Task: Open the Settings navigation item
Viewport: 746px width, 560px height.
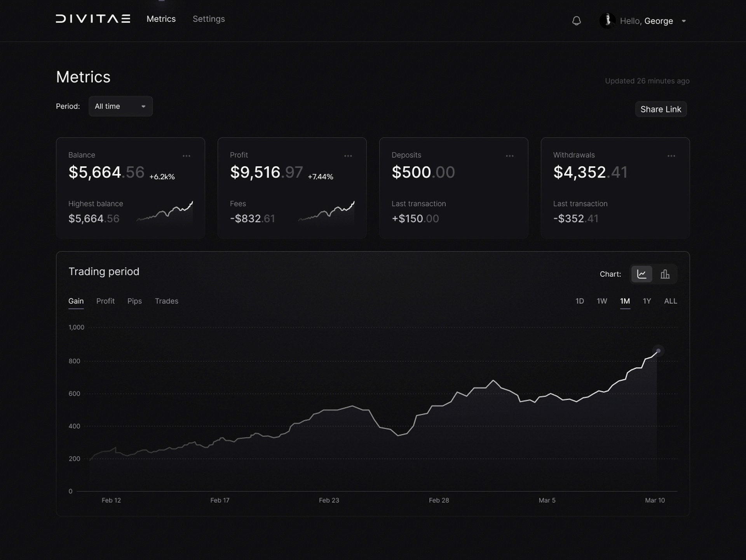Action: coord(209,19)
